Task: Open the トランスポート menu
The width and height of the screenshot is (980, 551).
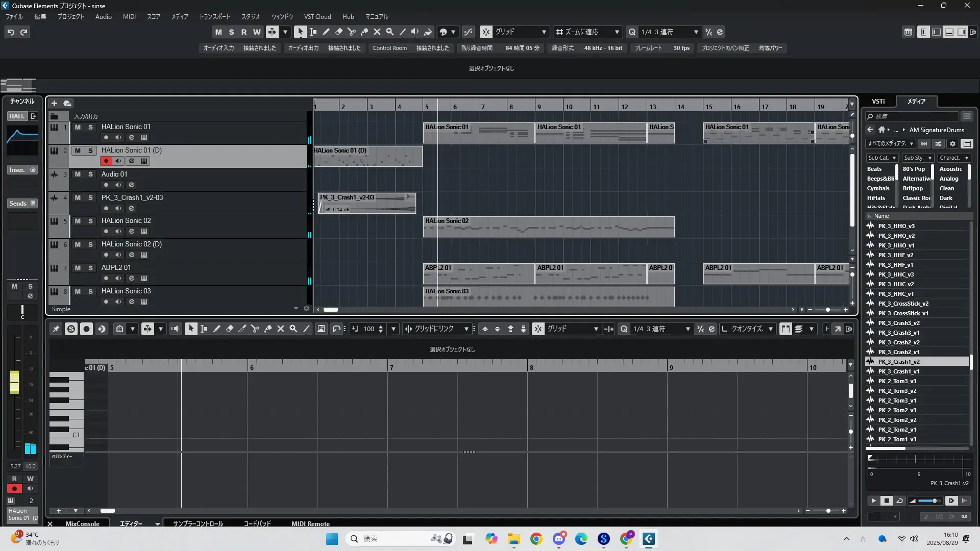Action: [x=214, y=16]
